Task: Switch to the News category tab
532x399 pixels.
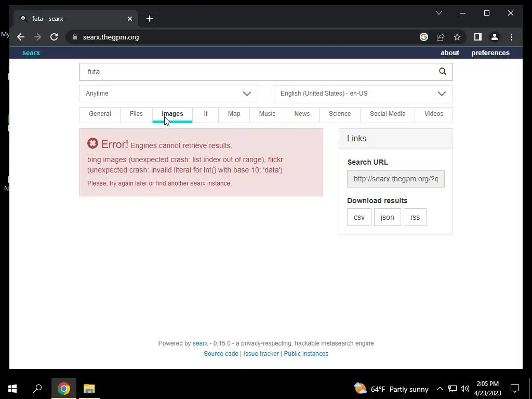Action: click(302, 114)
